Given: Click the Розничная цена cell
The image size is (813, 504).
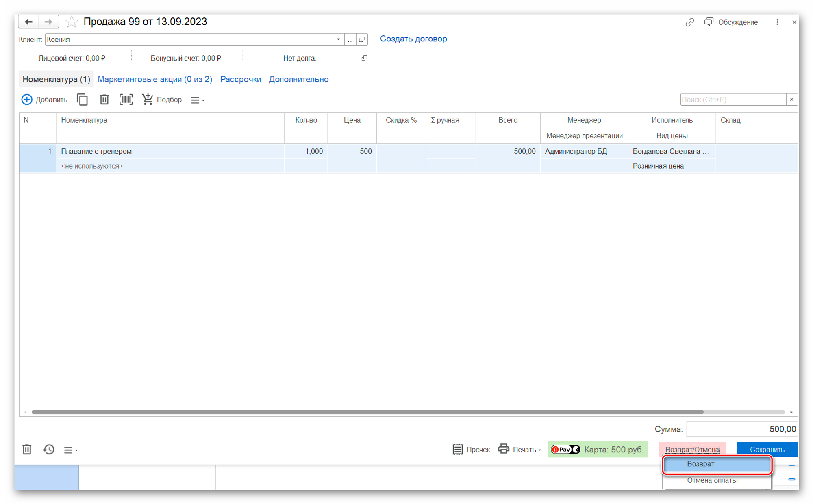Looking at the screenshot, I should [x=672, y=166].
